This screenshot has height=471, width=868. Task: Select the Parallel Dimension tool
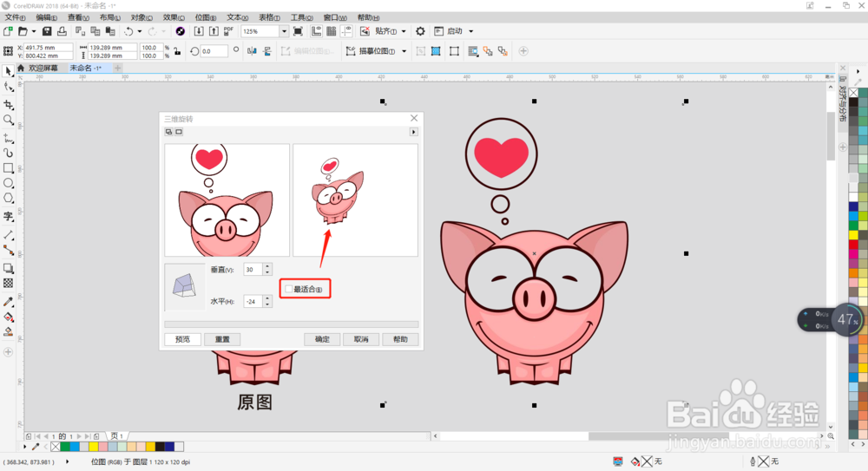(x=9, y=235)
